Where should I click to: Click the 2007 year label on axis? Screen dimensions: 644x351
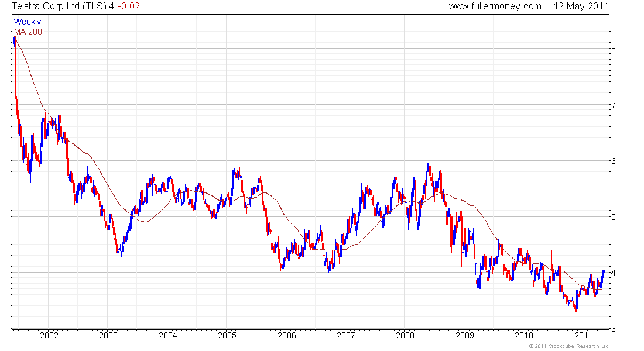click(x=346, y=335)
